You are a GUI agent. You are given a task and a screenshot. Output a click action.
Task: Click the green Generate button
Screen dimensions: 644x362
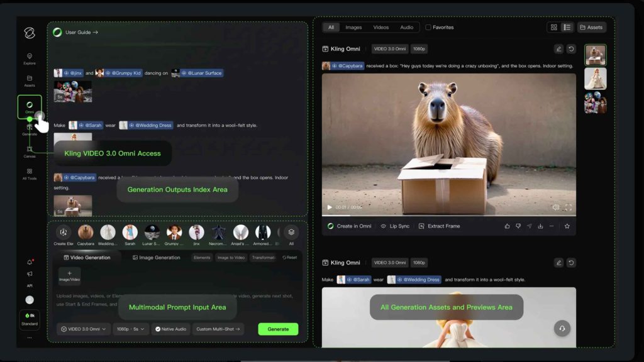coord(278,329)
